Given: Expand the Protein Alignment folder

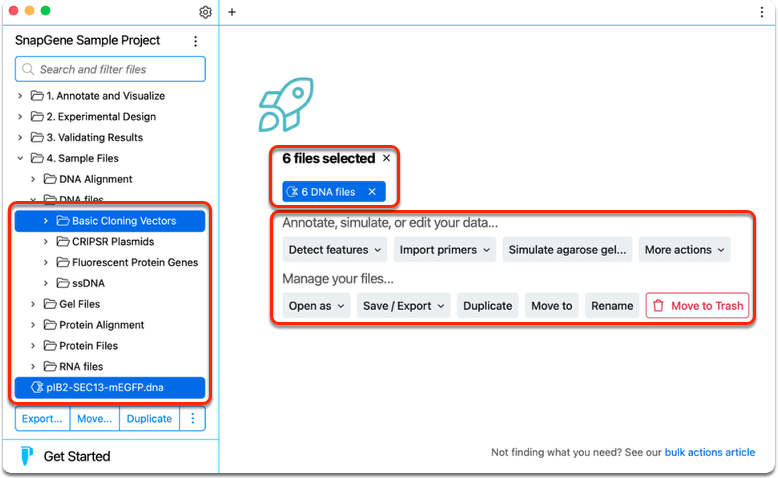Looking at the screenshot, I should [33, 325].
